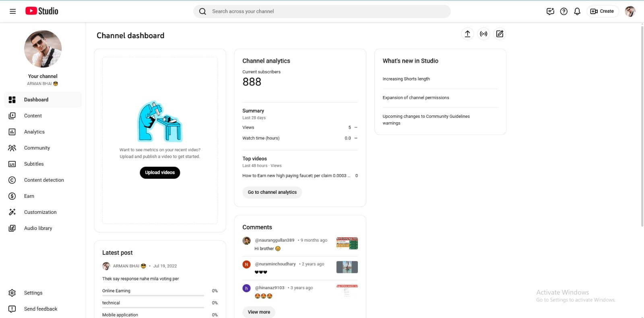Click 'Watch time (hours)' row
The image size is (644, 318).
pyautogui.click(x=300, y=138)
